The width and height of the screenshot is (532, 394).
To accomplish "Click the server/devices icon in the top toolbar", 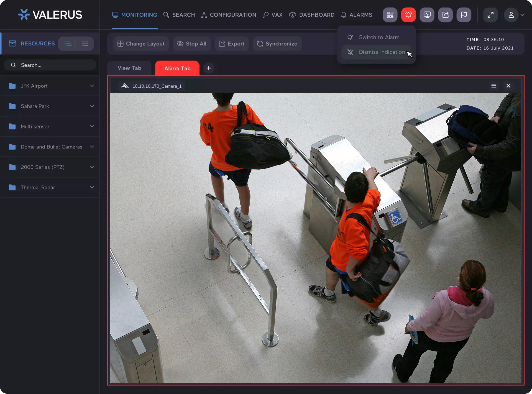I will [390, 15].
